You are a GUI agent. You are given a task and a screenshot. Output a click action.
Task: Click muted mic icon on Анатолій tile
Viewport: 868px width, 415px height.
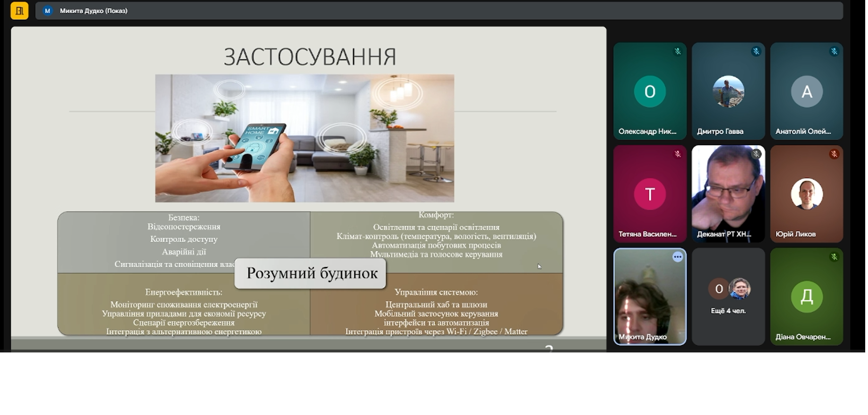(x=834, y=51)
